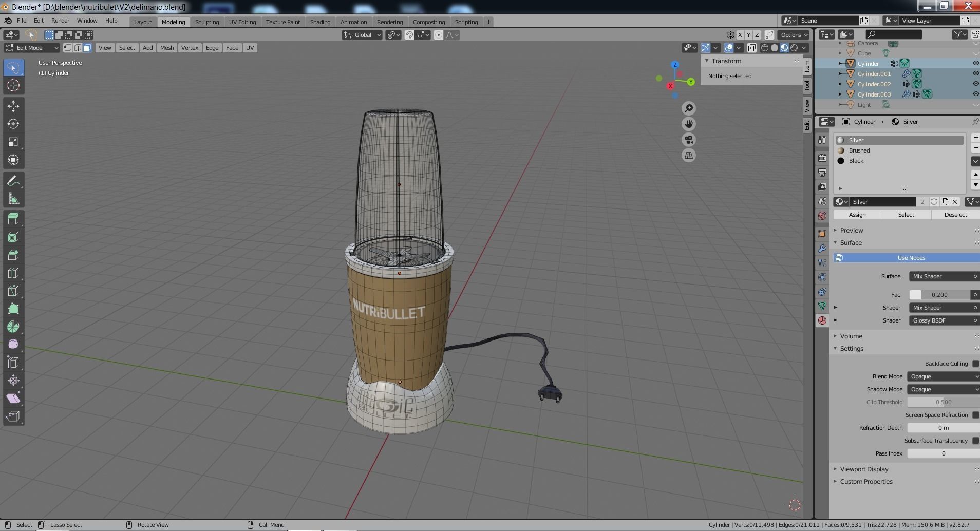
Task: Open Object properties orange square tab
Action: [822, 234]
